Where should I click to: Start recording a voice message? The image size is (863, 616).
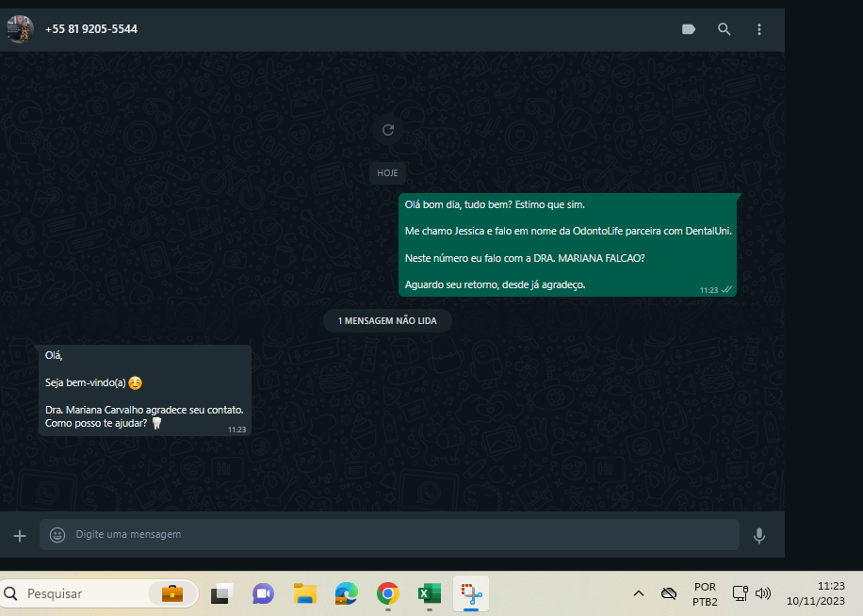pyautogui.click(x=759, y=535)
